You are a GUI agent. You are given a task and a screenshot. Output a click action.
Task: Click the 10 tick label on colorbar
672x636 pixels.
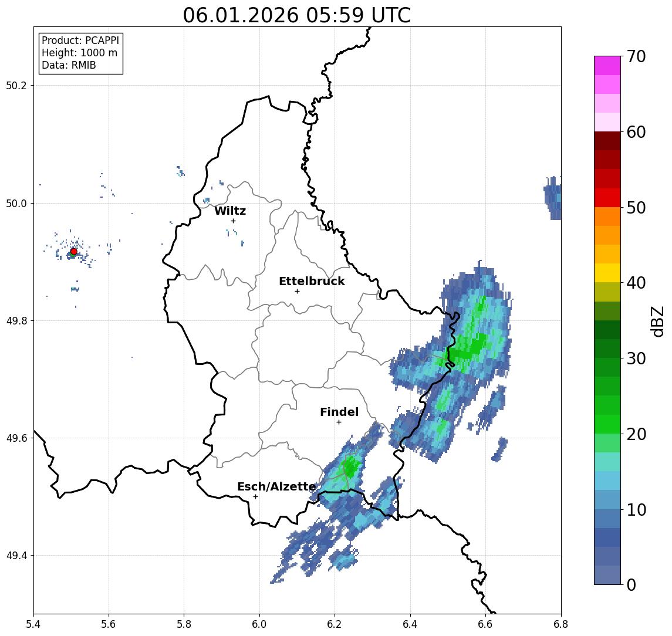pos(636,509)
